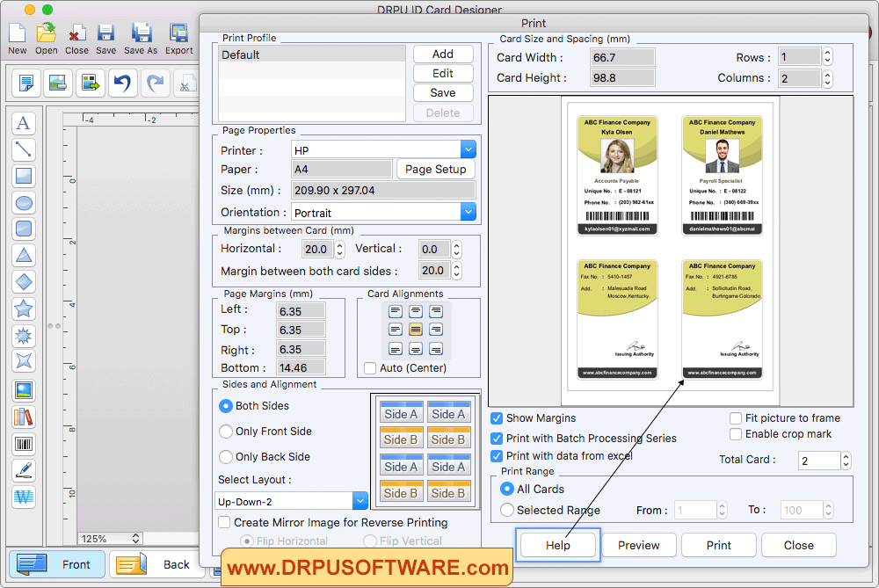Screen dimensions: 879x588
Task: Adjust Rows stepper arrows
Action: [827, 56]
